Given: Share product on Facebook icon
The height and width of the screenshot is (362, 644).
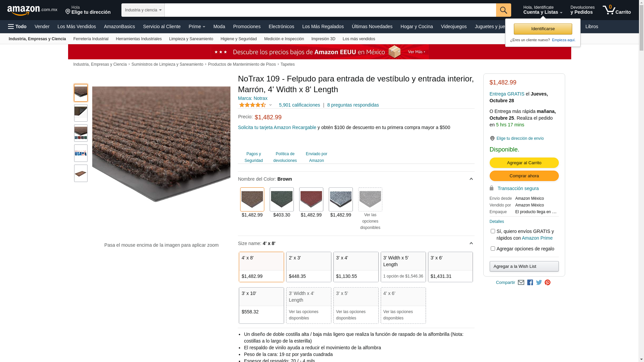Looking at the screenshot, I should [530, 283].
